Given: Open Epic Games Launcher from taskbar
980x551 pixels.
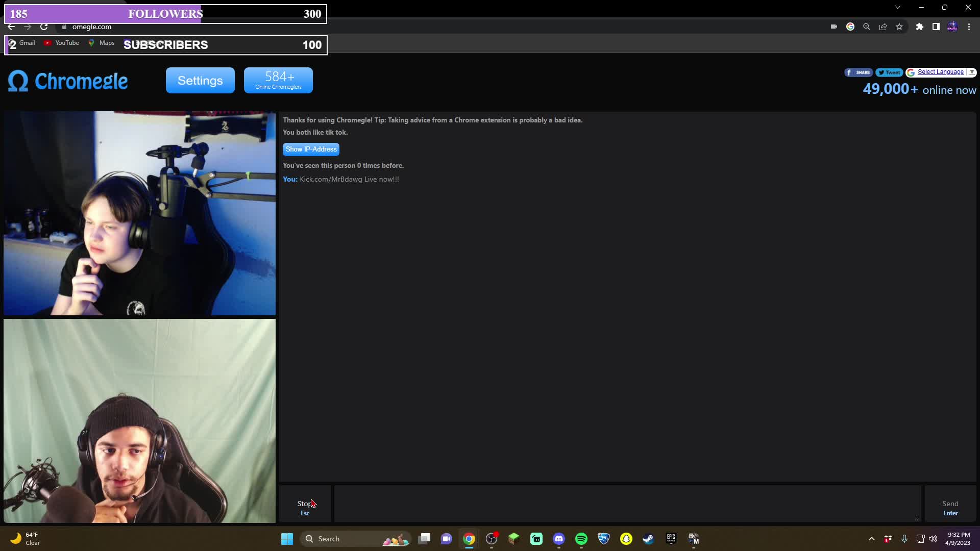Looking at the screenshot, I should point(671,539).
